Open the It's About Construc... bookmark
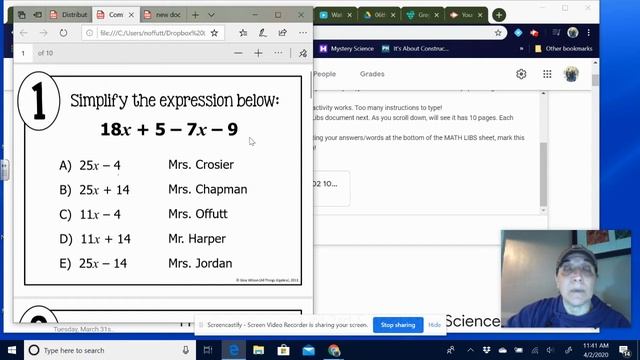The image size is (640, 360). pos(415,49)
